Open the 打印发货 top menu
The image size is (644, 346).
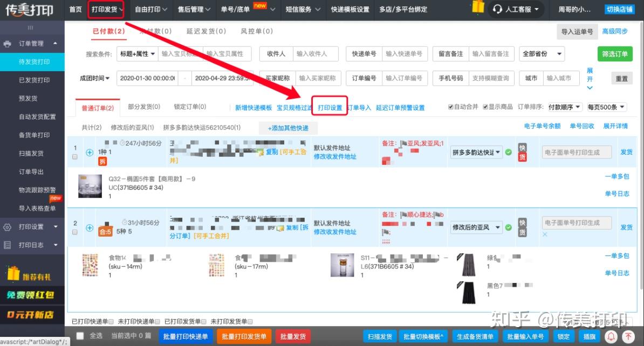[106, 9]
